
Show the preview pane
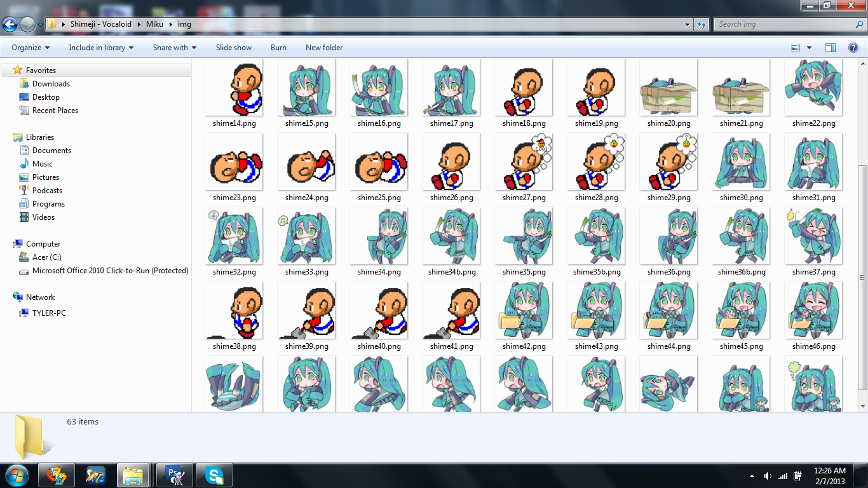[x=830, y=48]
